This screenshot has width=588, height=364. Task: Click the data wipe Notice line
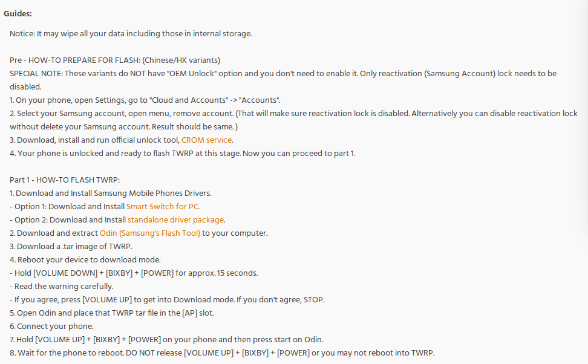point(130,33)
